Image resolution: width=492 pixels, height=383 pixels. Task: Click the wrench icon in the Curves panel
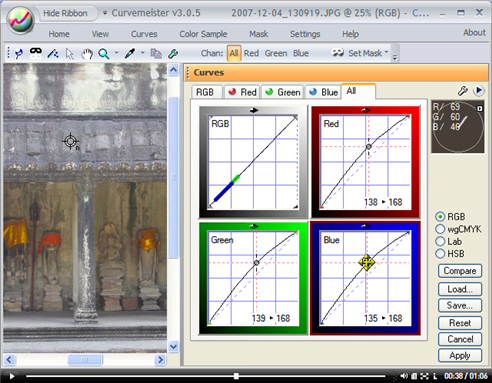(463, 91)
